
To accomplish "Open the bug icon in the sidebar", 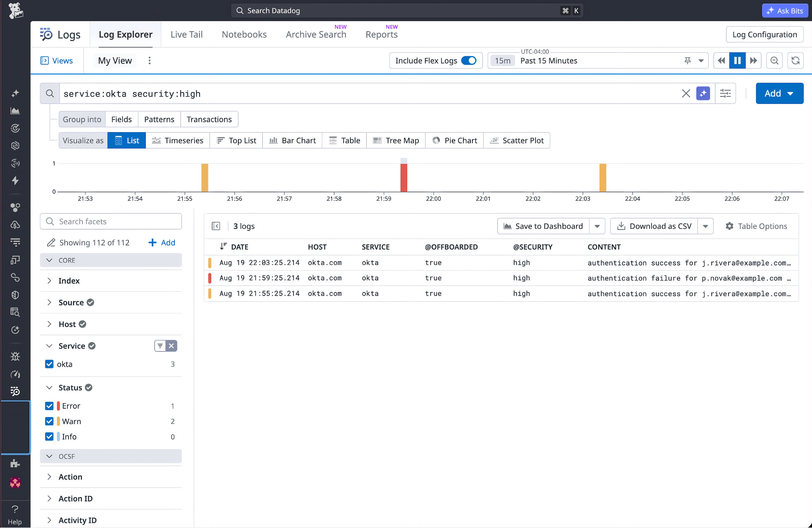I will pyautogui.click(x=15, y=357).
